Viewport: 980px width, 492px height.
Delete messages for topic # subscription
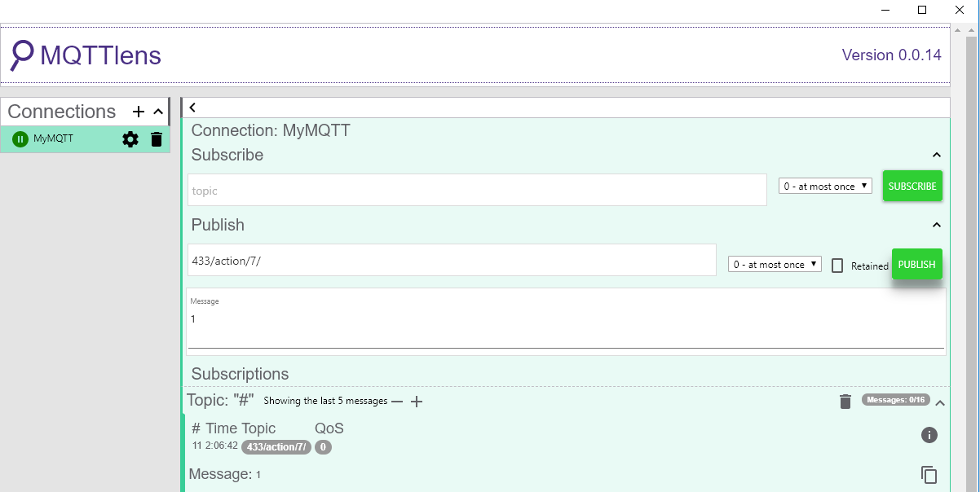pyautogui.click(x=845, y=401)
